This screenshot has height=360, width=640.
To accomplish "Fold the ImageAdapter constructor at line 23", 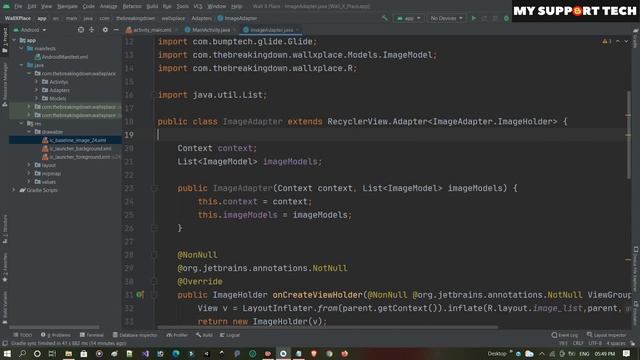I will (155, 188).
